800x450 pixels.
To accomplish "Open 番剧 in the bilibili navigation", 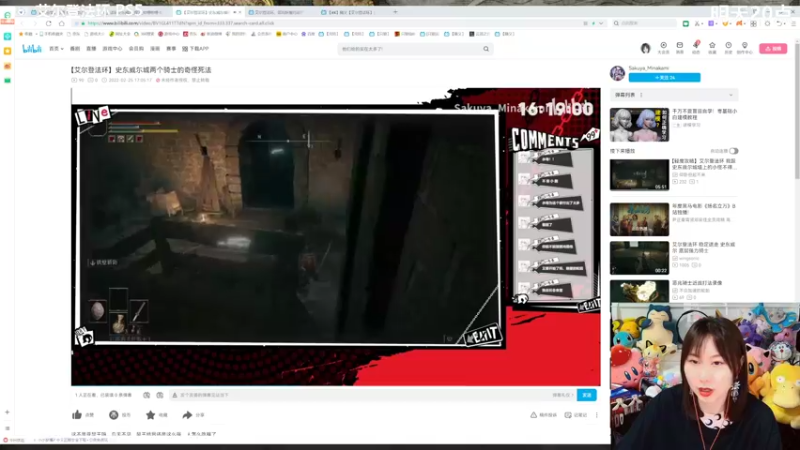I will pyautogui.click(x=75, y=48).
